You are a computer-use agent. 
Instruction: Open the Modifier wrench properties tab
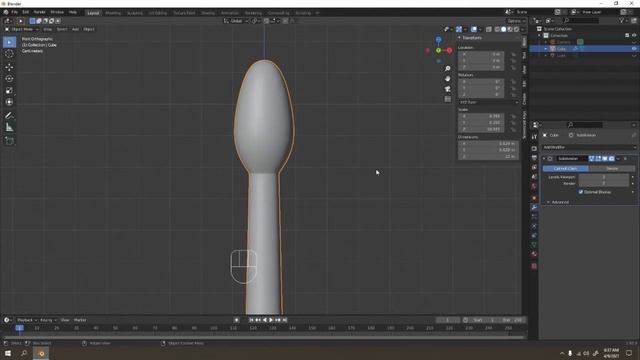534,207
